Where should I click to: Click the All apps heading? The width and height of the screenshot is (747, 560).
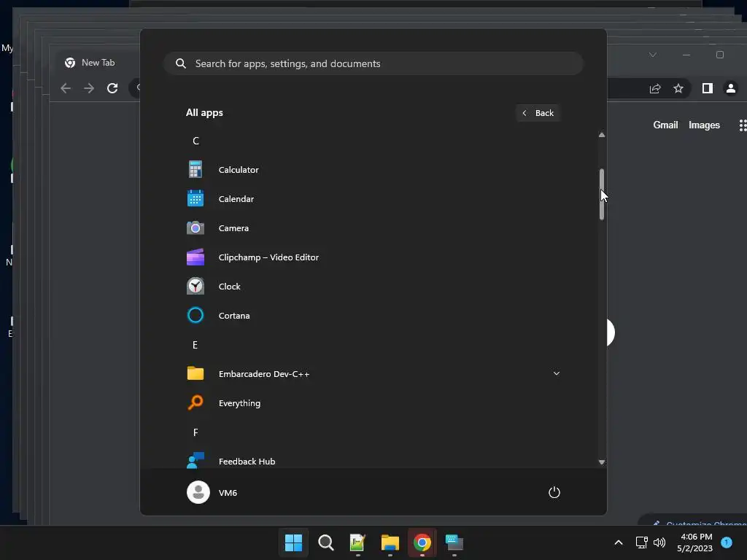[x=204, y=113]
